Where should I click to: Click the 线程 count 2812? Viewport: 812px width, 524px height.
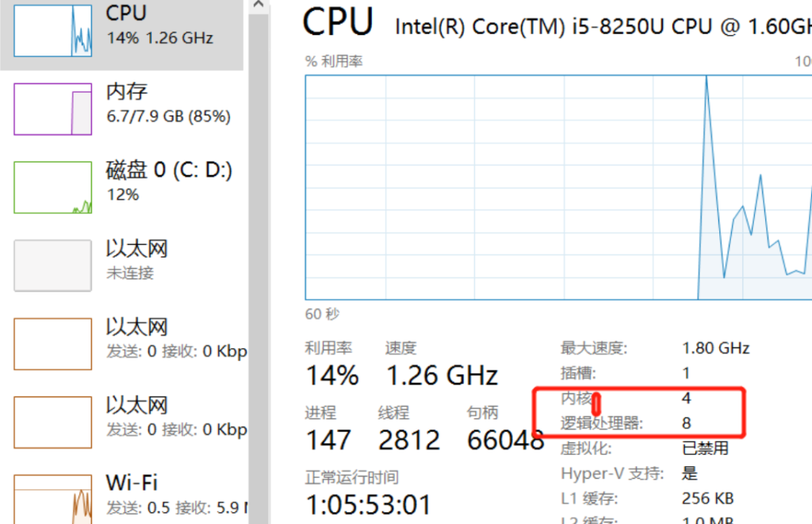pos(409,440)
